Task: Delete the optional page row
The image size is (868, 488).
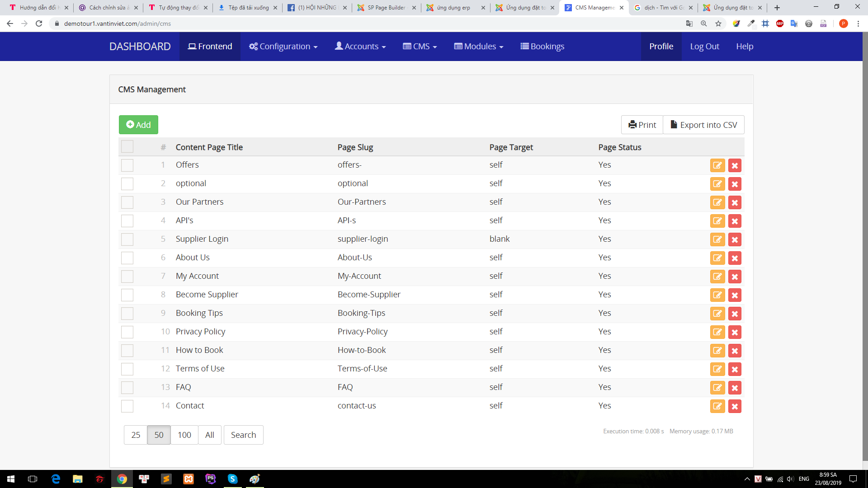Action: 735,184
